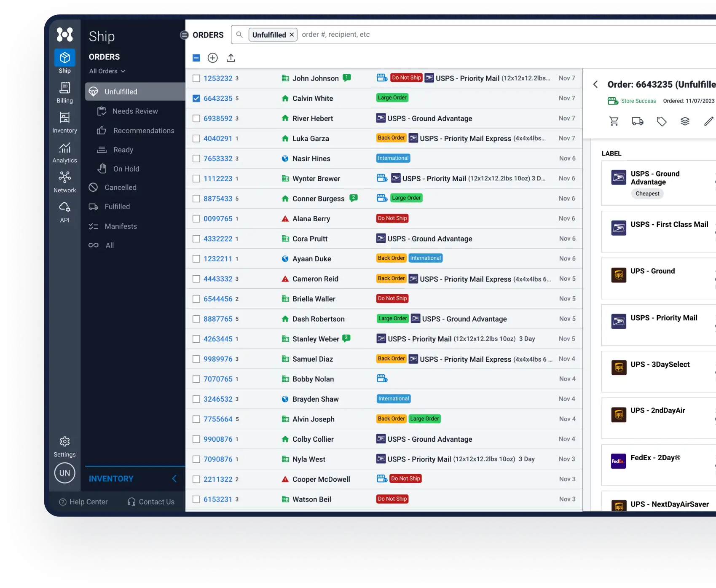
Task: Click the add order plus icon
Action: click(212, 58)
